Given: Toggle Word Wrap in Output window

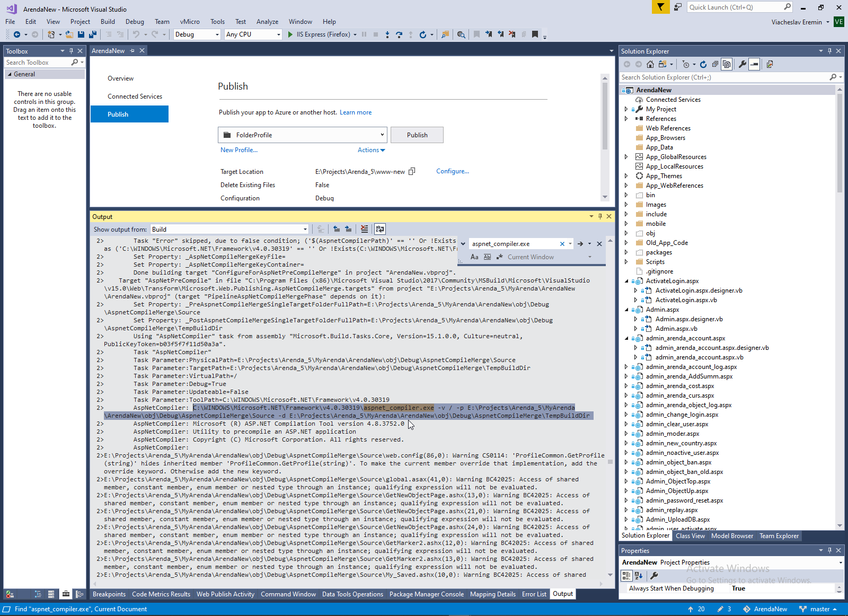Looking at the screenshot, I should 380,229.
